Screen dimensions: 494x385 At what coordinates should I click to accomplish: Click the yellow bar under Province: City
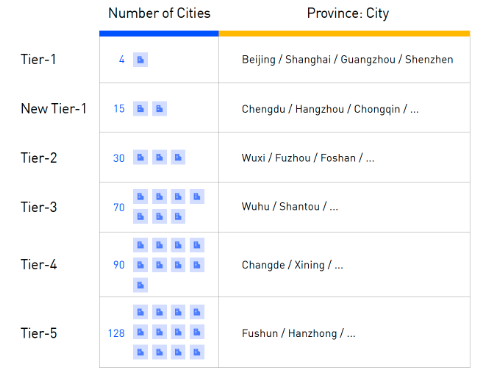point(344,33)
